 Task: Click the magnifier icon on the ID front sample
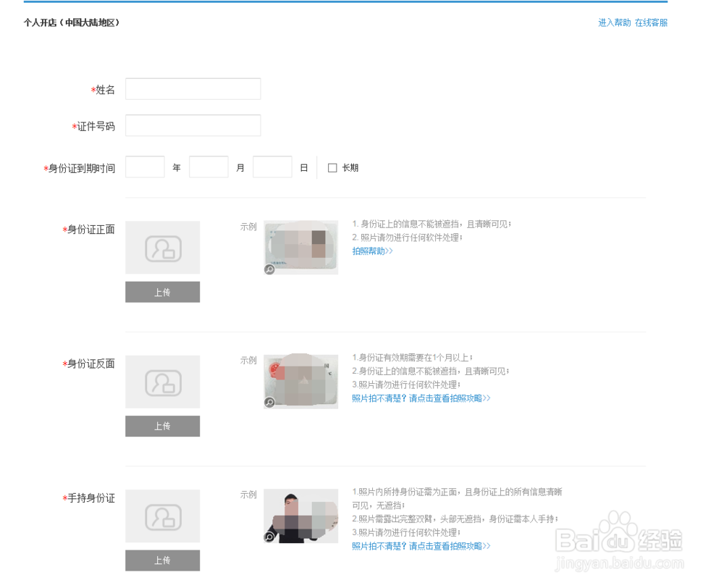[268, 269]
